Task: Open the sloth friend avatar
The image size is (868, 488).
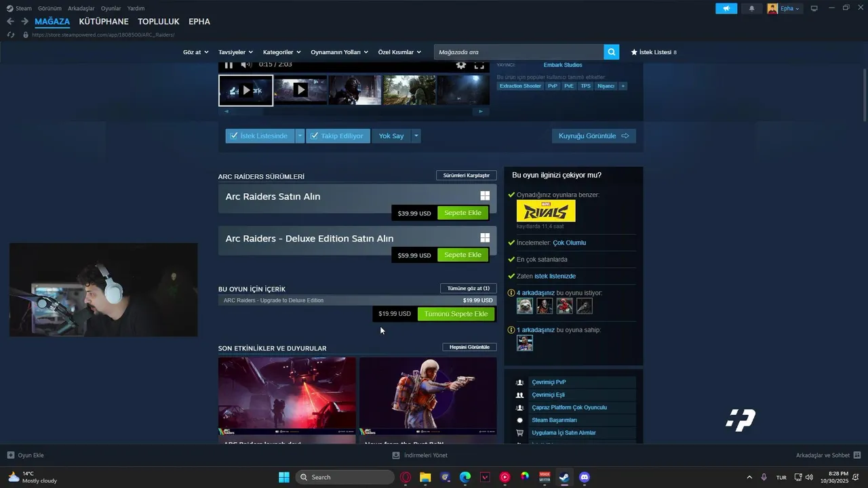Action: [x=525, y=306]
